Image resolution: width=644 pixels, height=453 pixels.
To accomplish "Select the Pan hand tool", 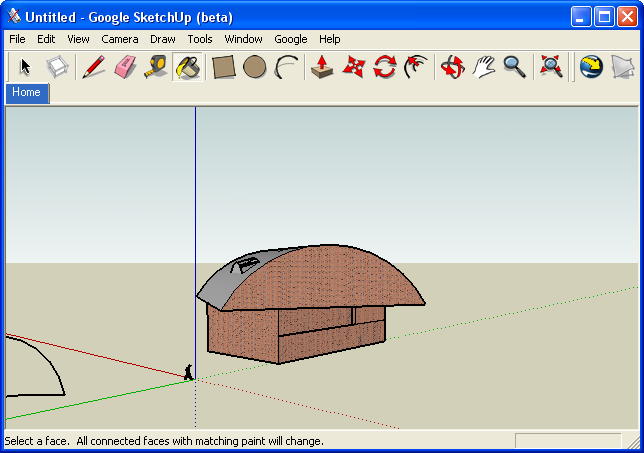I will coord(484,67).
